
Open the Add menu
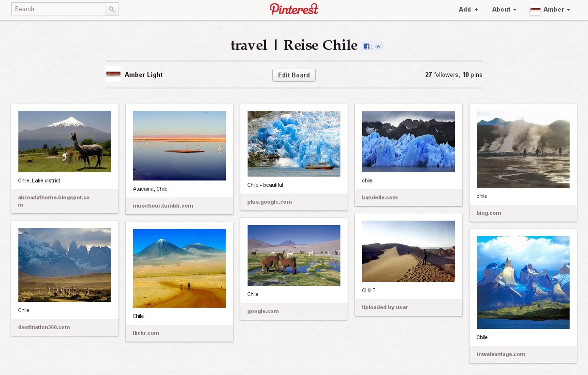click(469, 10)
